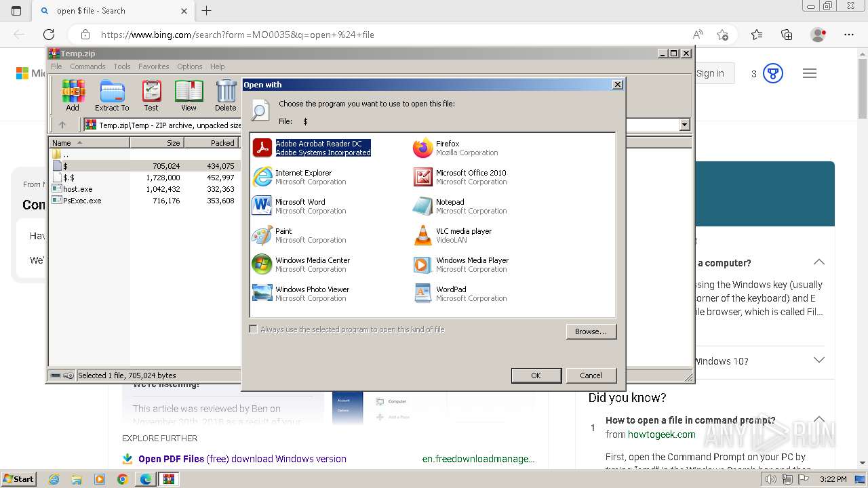Click WinRAR Test toolbar icon
Viewport: 868px width, 488px height.
[151, 96]
